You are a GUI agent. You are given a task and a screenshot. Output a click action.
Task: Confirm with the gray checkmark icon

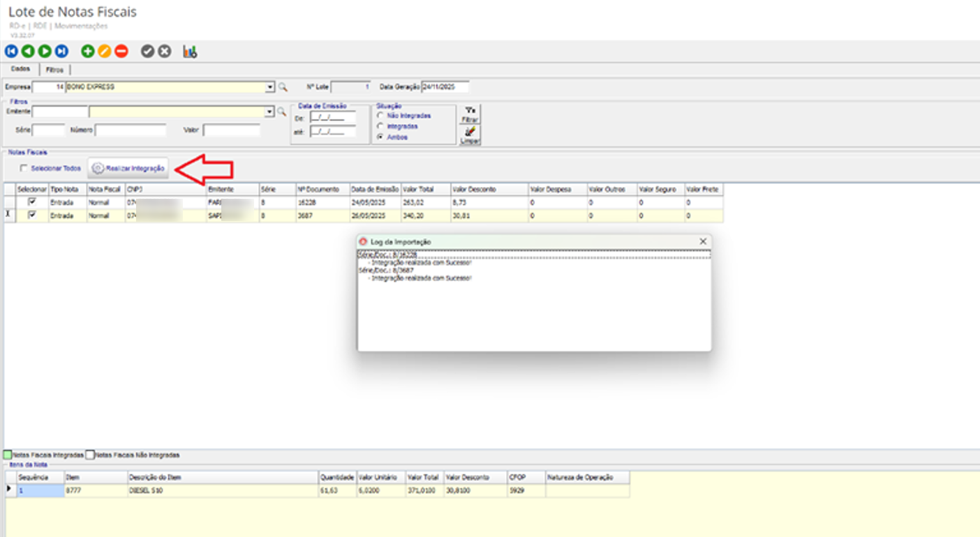click(147, 51)
